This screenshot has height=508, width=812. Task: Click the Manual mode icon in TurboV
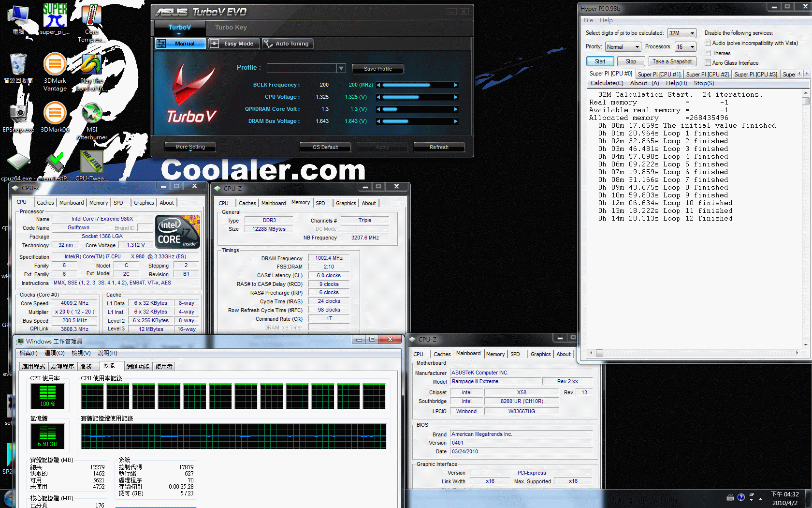click(x=161, y=44)
